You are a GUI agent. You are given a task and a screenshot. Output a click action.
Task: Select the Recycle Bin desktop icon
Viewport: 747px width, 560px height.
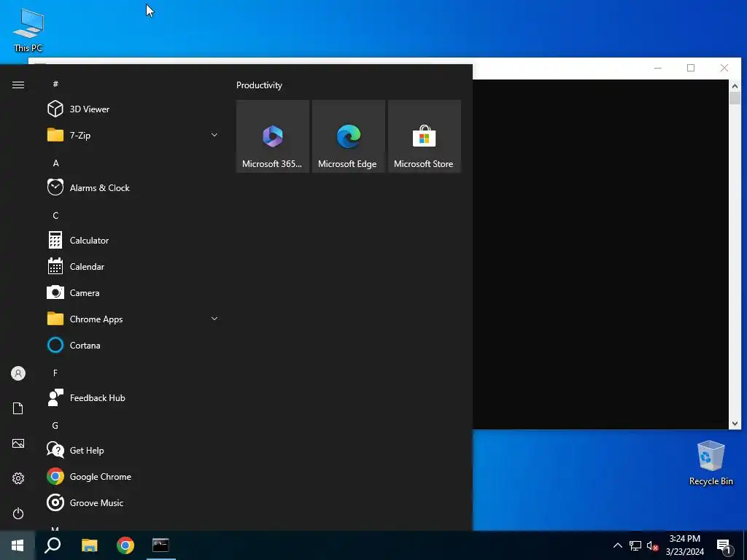(711, 463)
